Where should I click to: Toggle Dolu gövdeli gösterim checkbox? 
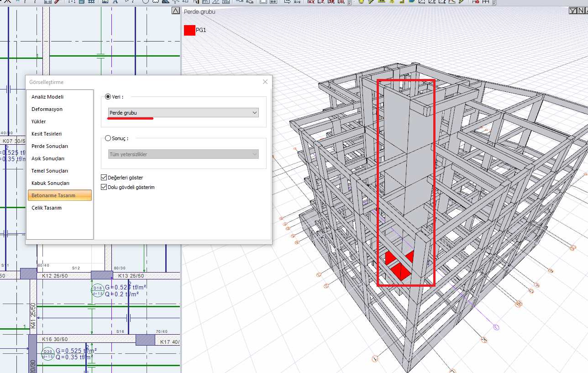(104, 187)
